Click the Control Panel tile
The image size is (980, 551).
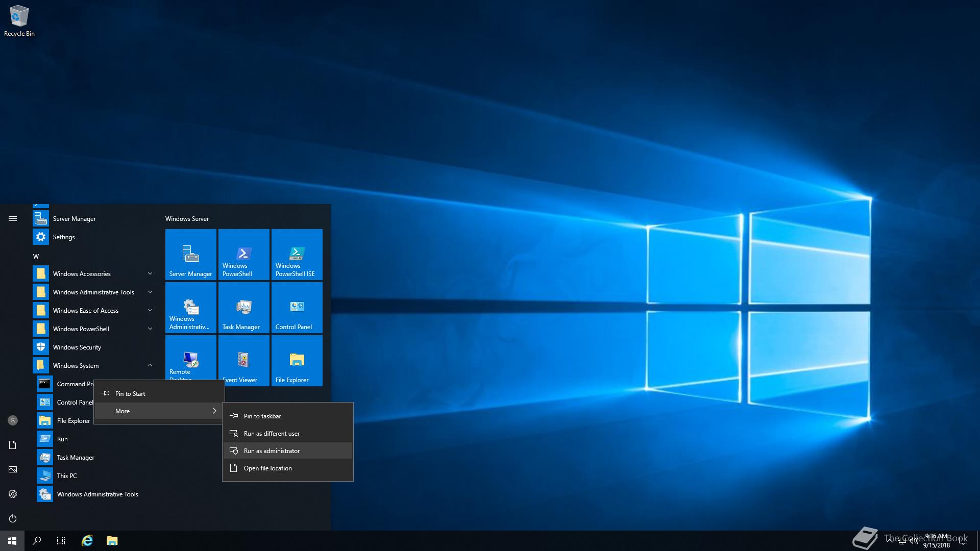click(297, 308)
